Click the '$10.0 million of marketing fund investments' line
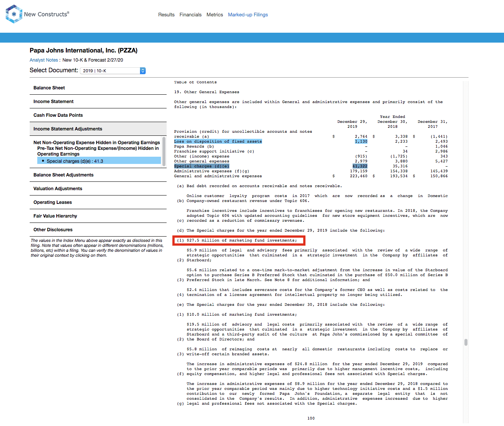 click(237, 315)
